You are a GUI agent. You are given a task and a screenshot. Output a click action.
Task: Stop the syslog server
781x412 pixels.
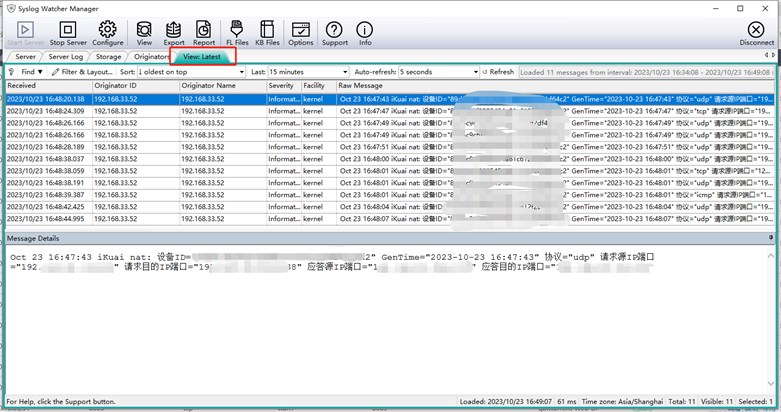click(x=68, y=33)
